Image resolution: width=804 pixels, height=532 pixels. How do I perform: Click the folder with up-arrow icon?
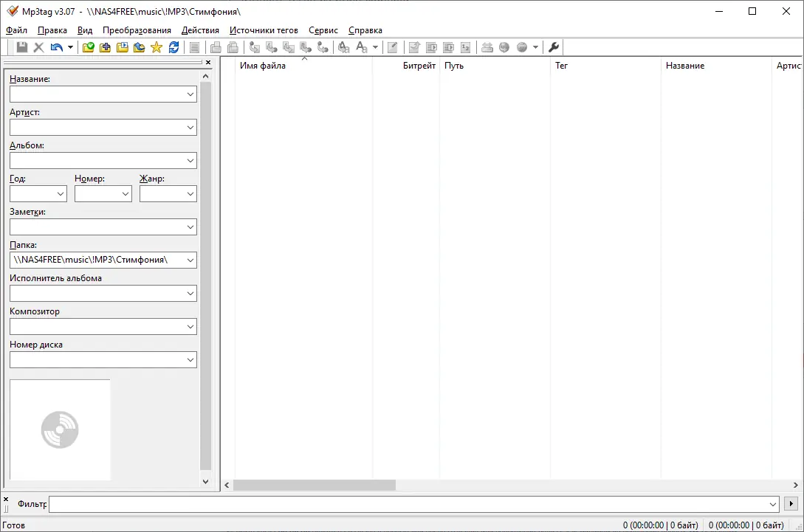click(x=139, y=47)
